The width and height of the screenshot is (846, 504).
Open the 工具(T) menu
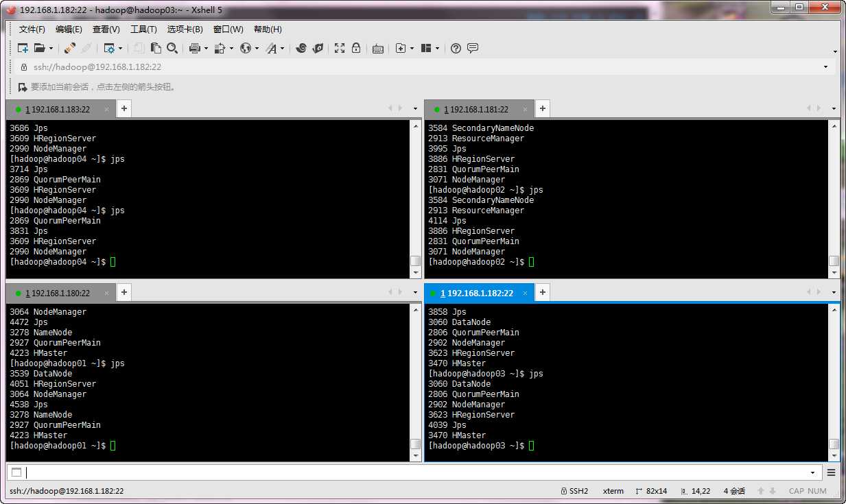143,29
